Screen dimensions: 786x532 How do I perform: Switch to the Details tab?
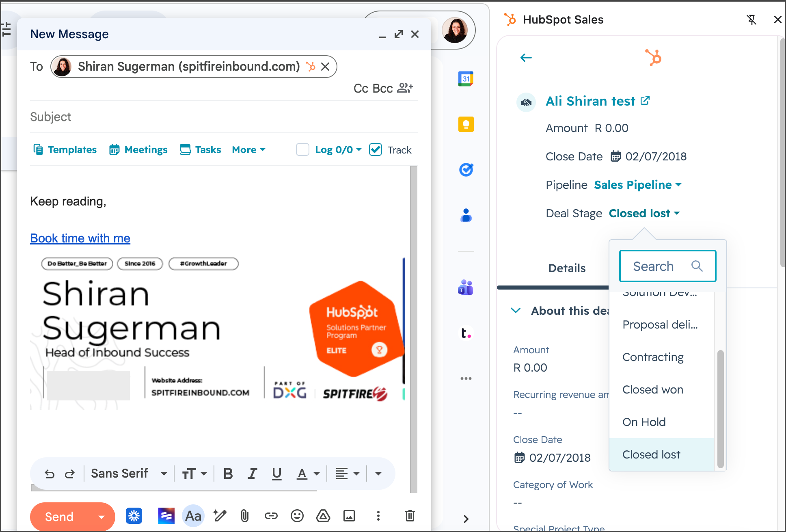[567, 268]
